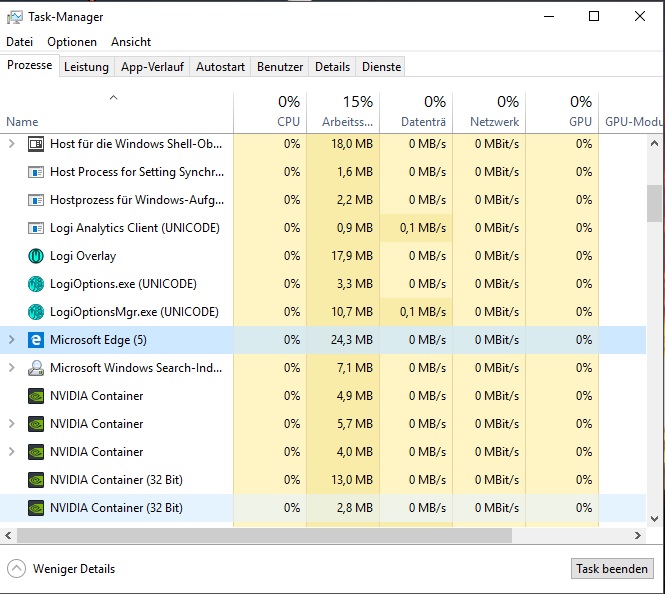This screenshot has width=665, height=594.
Task: Click the Microsoft Windows Search-Ind icon
Action: (36, 368)
